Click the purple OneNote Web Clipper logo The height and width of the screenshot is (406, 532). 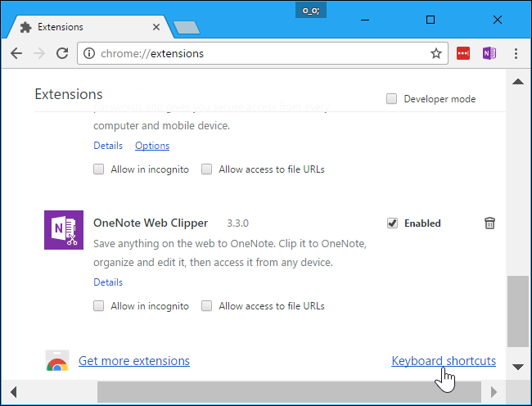64,230
